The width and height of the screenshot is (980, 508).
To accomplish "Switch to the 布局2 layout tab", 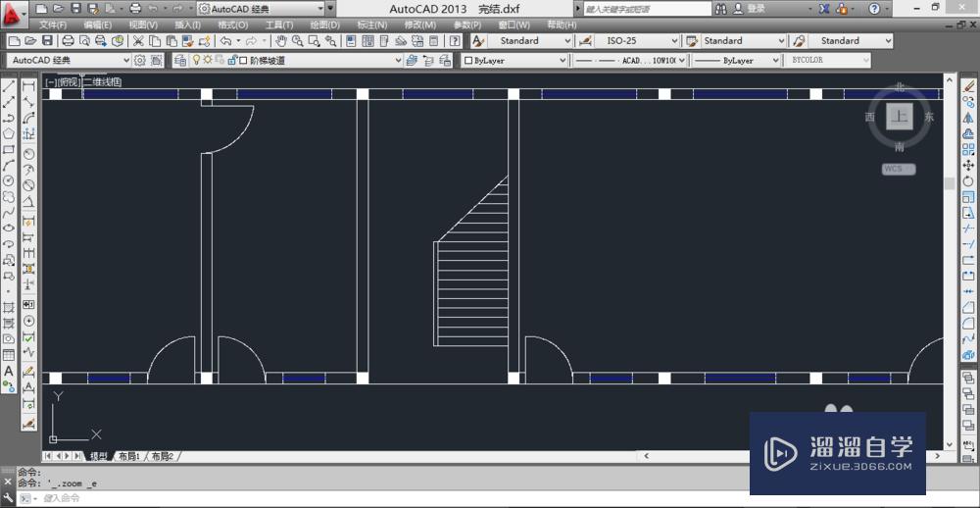I will [163, 456].
